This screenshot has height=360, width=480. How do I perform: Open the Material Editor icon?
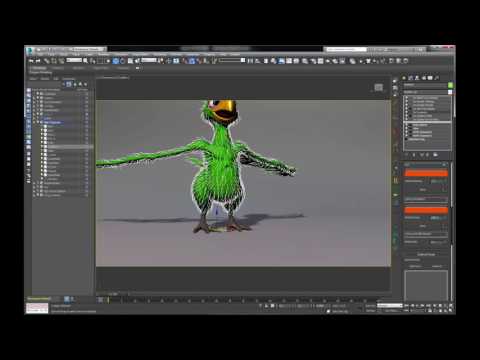[x=305, y=61]
